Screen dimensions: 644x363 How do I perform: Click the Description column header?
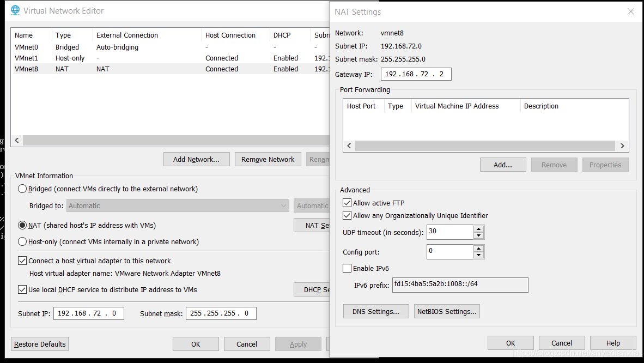coord(574,106)
